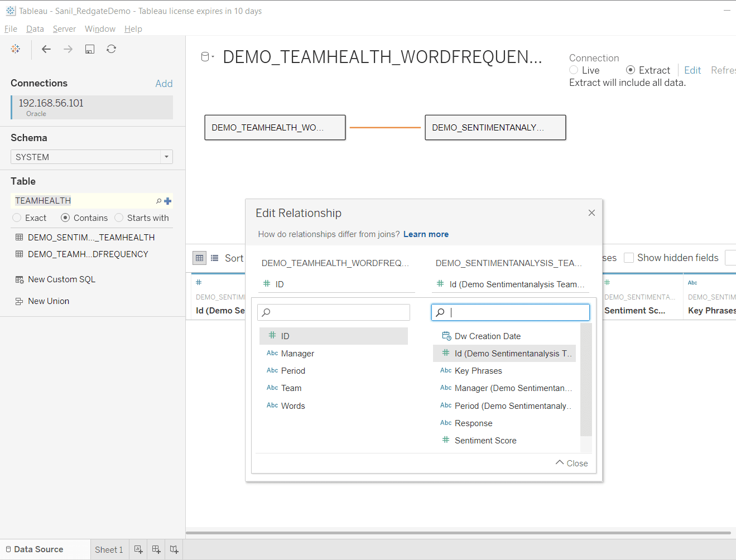Click the plus icon in table search
Image resolution: width=736 pixels, height=560 pixels.
pyautogui.click(x=167, y=201)
